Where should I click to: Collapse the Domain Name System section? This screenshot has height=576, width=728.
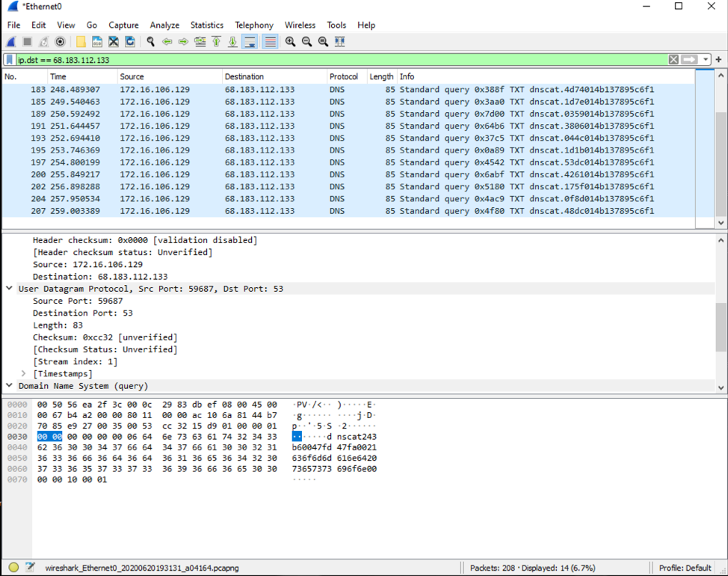(x=9, y=385)
